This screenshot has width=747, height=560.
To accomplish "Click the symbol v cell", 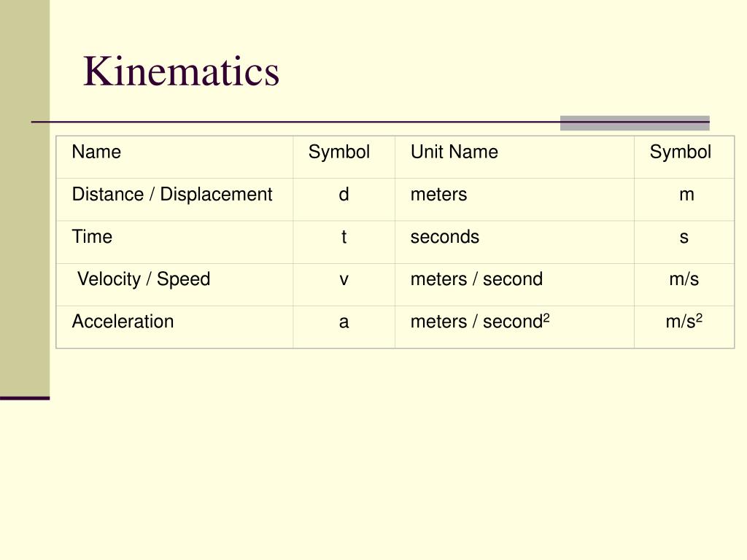I will [x=344, y=279].
